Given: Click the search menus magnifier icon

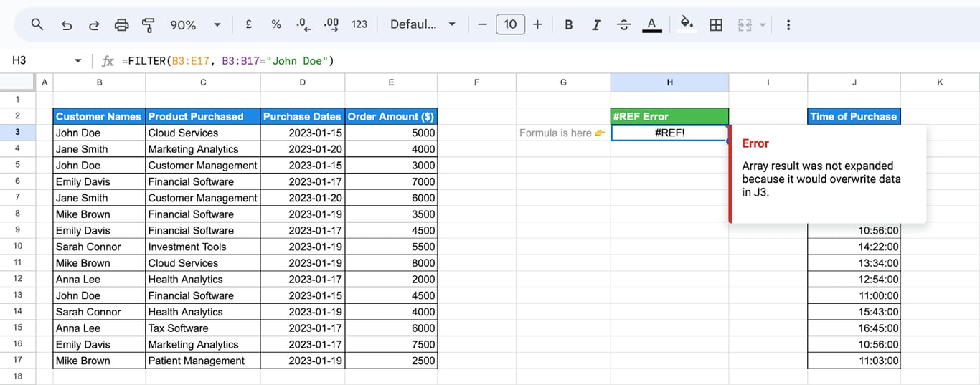Looking at the screenshot, I should pos(37,24).
